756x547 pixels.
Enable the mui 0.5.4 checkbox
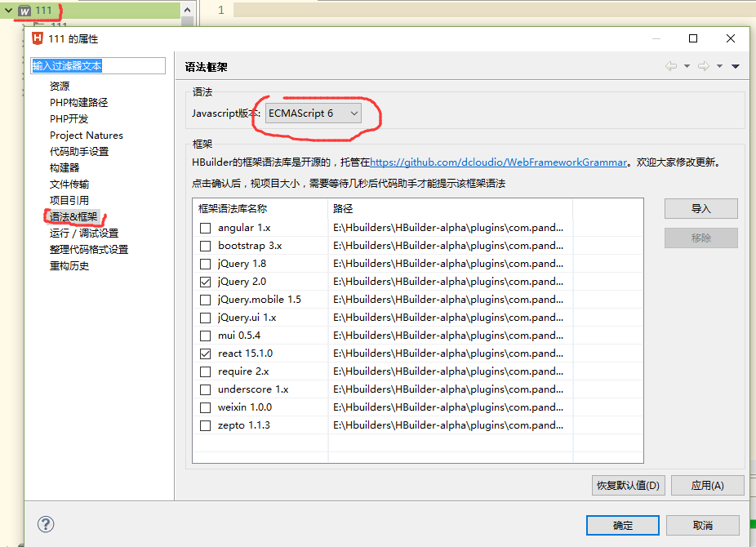(206, 336)
